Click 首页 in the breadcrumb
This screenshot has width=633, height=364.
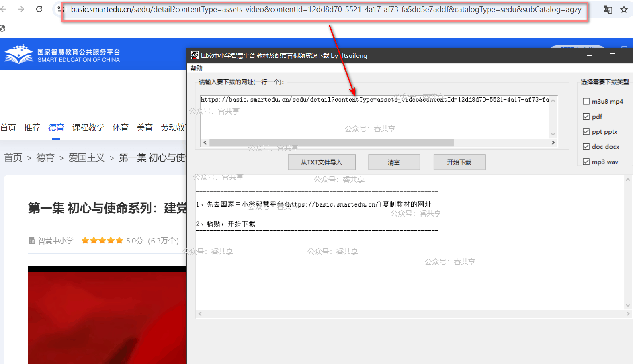click(13, 157)
